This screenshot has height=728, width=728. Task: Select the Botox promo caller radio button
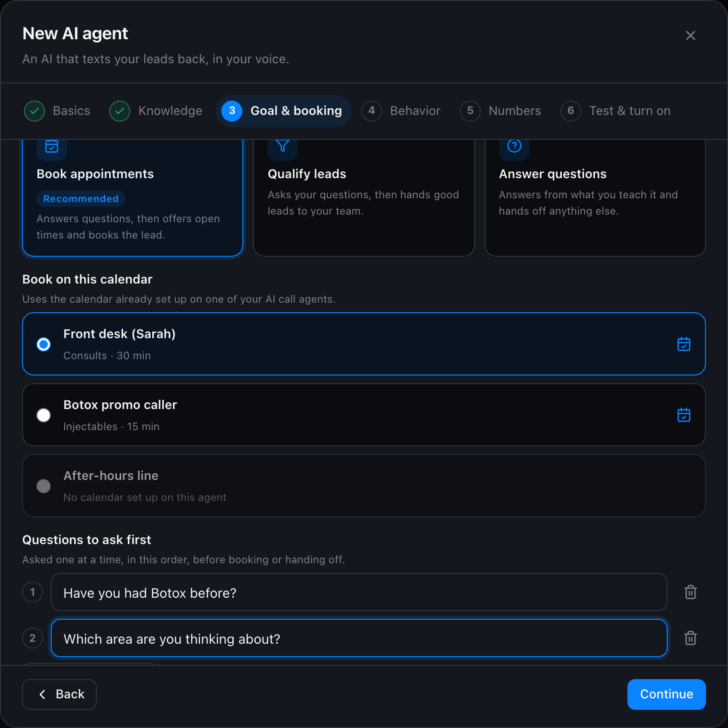(x=44, y=415)
